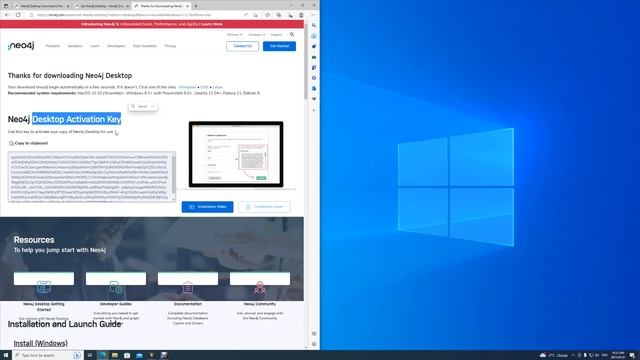640x360 pixels.
Task: Click the Neo4j Desktop Getting Started icon
Action: click(44, 287)
